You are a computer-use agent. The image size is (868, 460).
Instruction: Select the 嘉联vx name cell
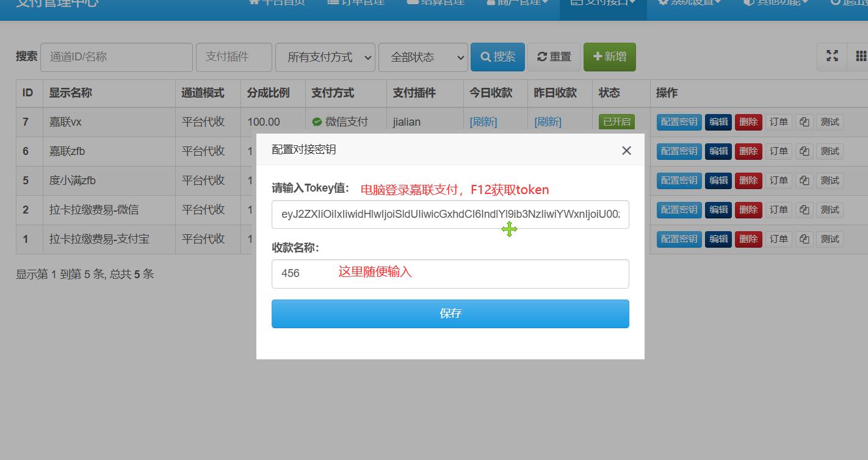(109, 122)
